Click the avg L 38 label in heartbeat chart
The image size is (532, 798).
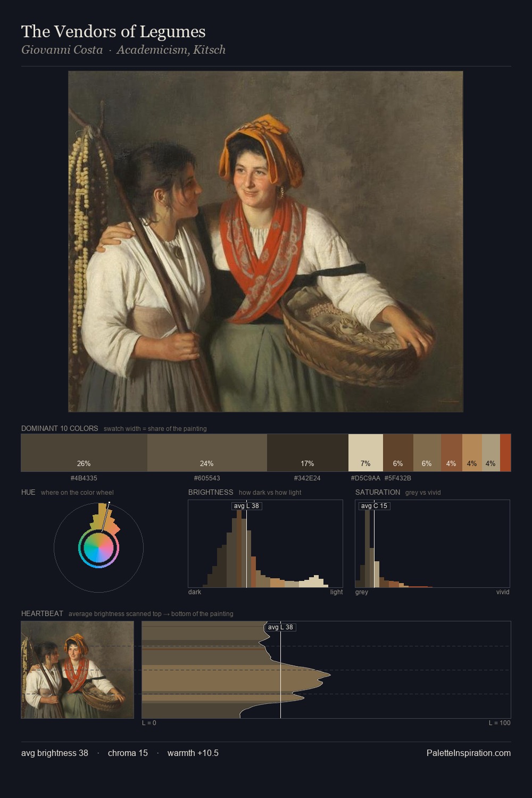[280, 627]
